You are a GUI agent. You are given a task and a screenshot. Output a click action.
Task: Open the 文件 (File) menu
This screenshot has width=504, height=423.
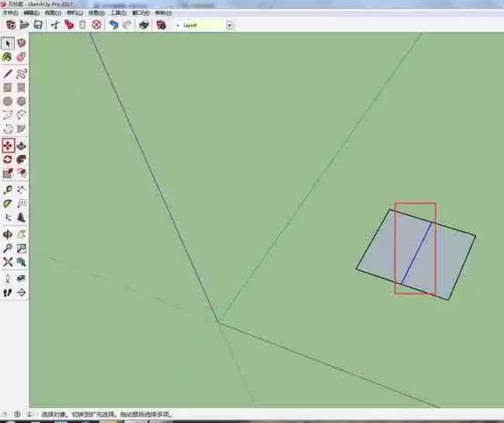coord(10,13)
